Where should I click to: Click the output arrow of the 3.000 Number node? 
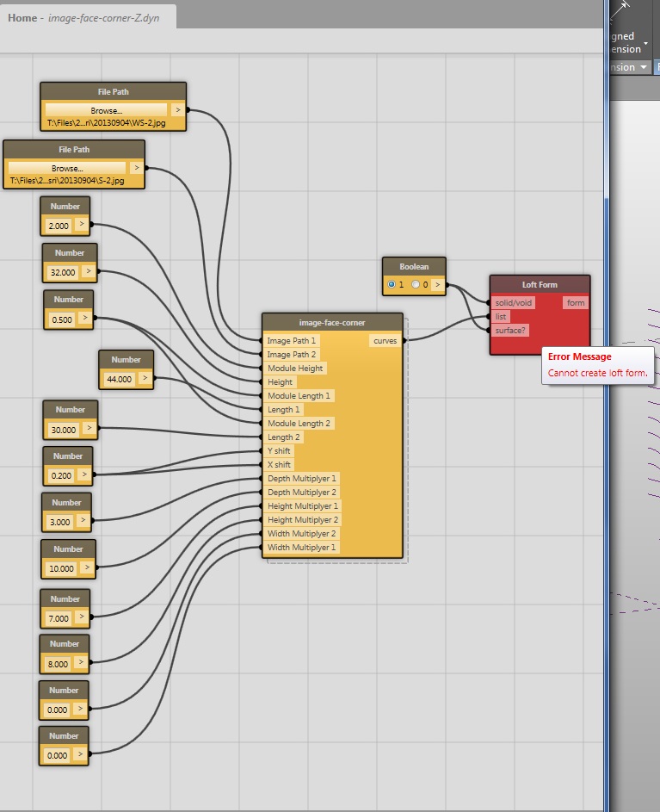point(83,520)
